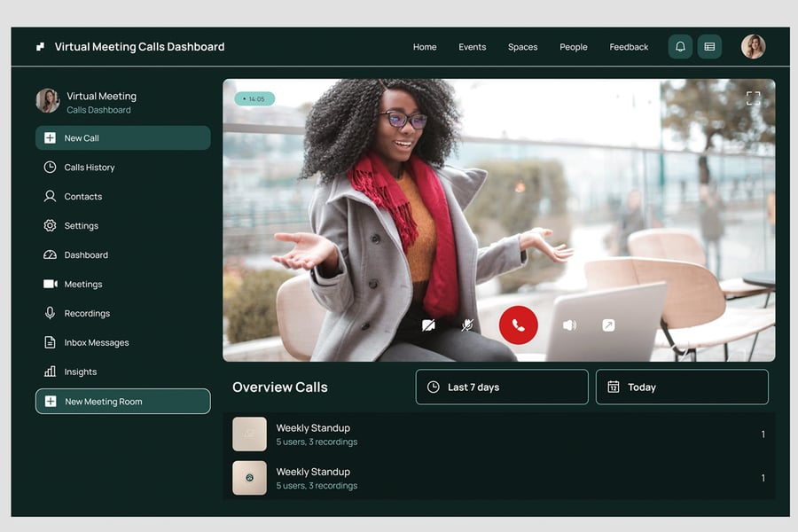
Task: Open the Today date picker
Action: pyautogui.click(x=681, y=387)
